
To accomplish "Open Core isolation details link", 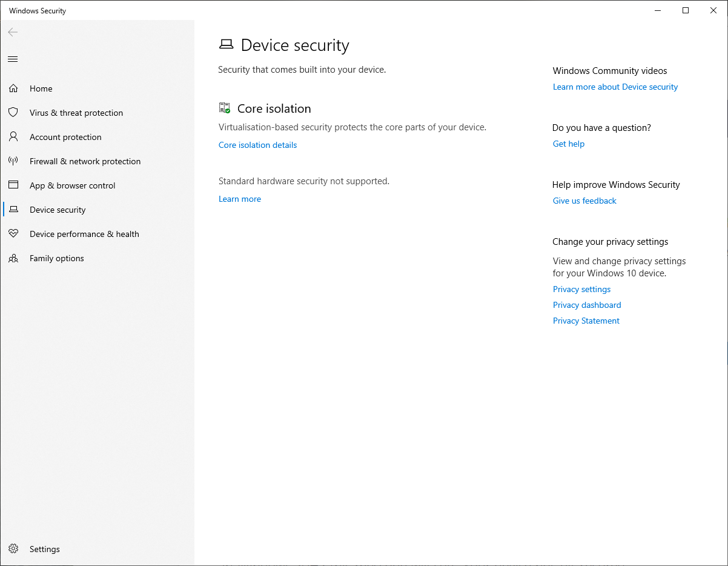I will [x=258, y=145].
